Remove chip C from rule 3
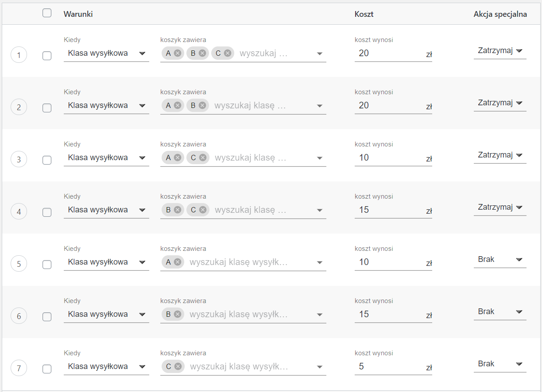The width and height of the screenshot is (542, 392). [x=203, y=158]
